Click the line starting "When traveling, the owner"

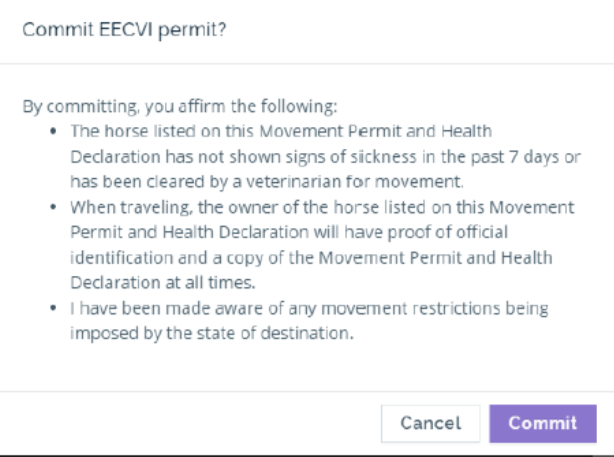[x=322, y=207]
